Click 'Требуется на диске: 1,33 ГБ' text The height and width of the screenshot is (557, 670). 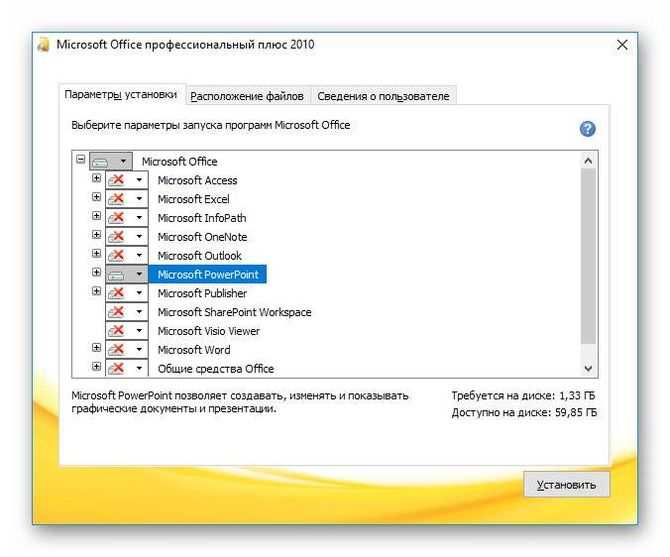523,396
